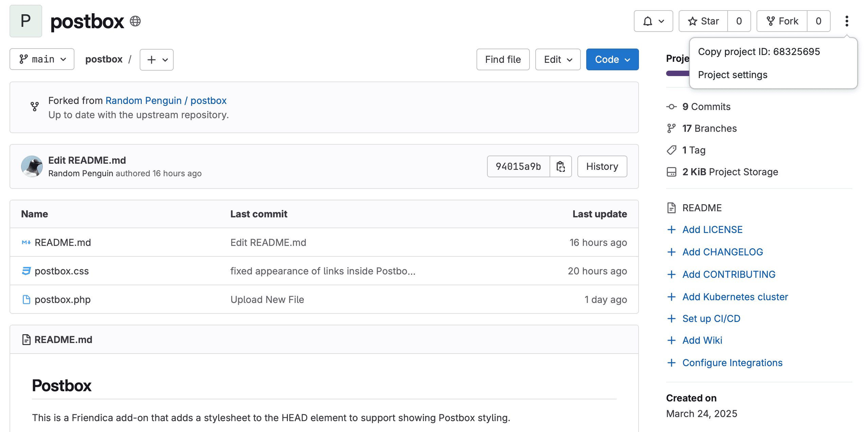Open the Random Penguin / postbox upstream link
This screenshot has width=868, height=432.
click(166, 101)
